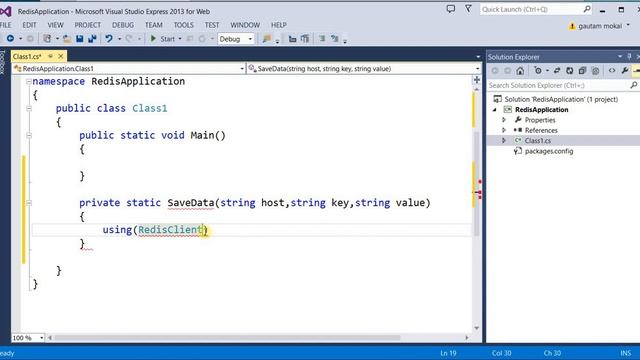This screenshot has width=640, height=360.
Task: Select the Class1.cs editor tab
Action: click(x=27, y=56)
